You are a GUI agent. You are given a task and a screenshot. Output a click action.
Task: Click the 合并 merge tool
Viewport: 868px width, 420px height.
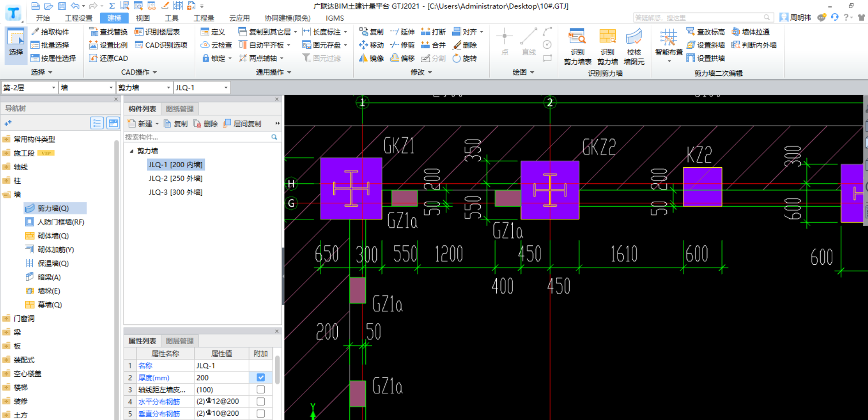(433, 45)
